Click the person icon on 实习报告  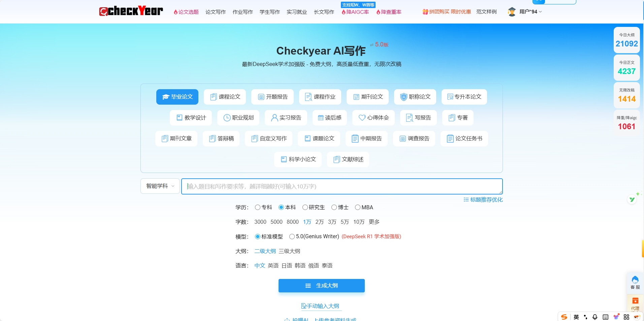pyautogui.click(x=275, y=117)
